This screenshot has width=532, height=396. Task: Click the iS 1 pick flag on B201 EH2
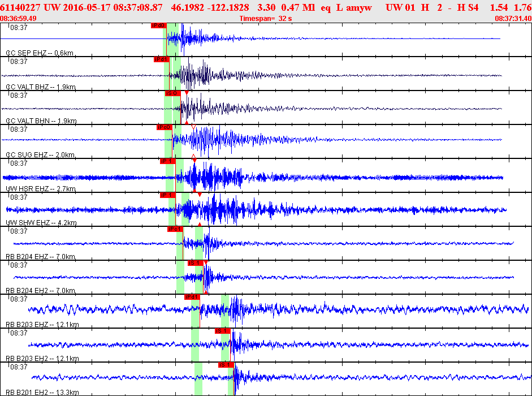point(226,365)
